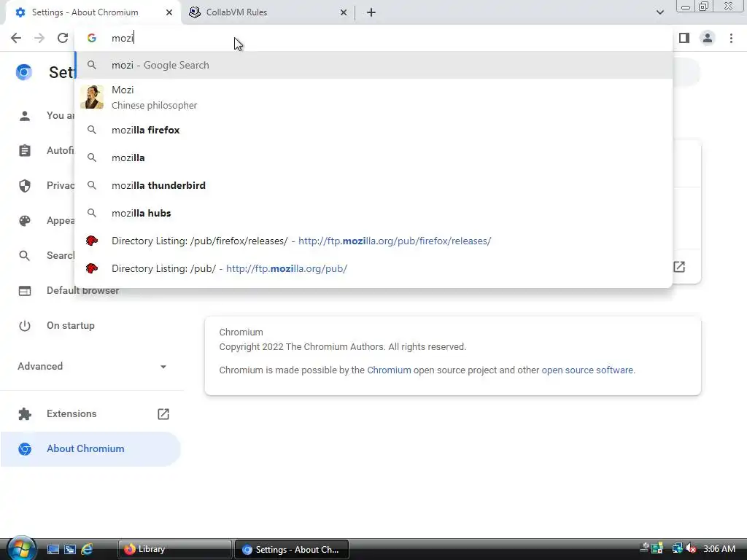Select About Chromium in sidebar

(x=90, y=448)
